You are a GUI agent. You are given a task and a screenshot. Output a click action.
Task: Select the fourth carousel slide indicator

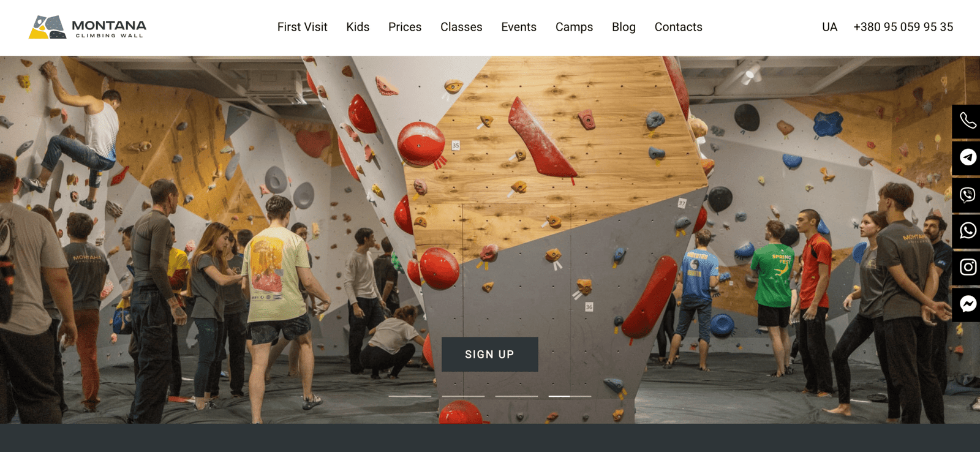click(570, 396)
